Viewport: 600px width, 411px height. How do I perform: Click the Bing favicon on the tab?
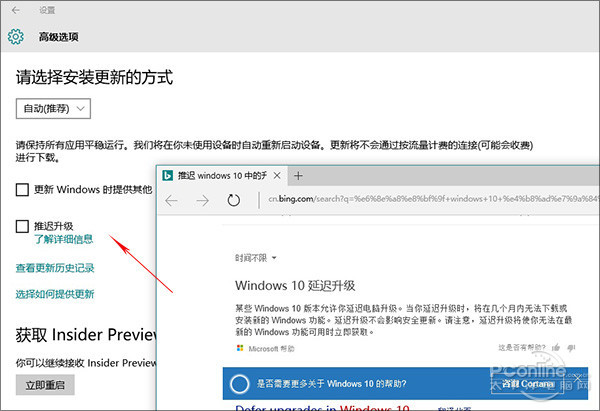[x=167, y=176]
